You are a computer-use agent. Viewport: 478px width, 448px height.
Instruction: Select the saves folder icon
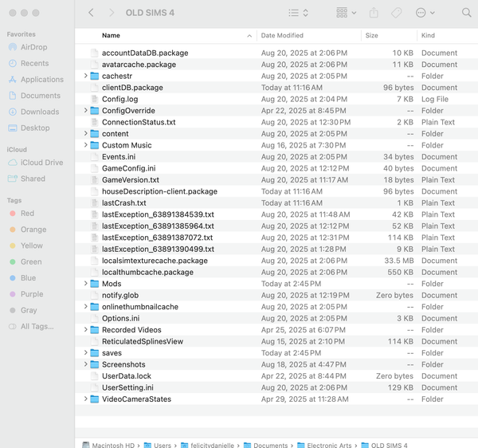click(x=95, y=353)
